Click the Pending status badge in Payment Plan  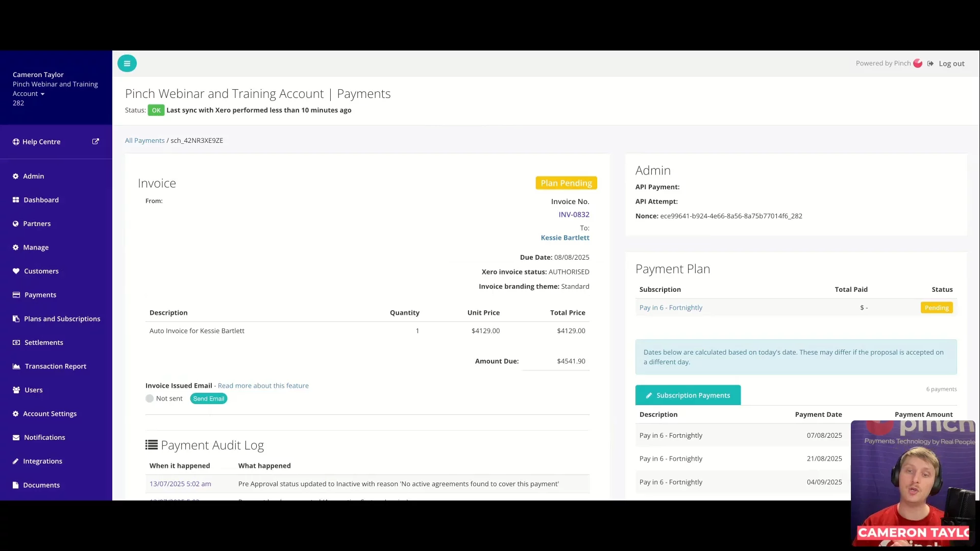coord(937,308)
